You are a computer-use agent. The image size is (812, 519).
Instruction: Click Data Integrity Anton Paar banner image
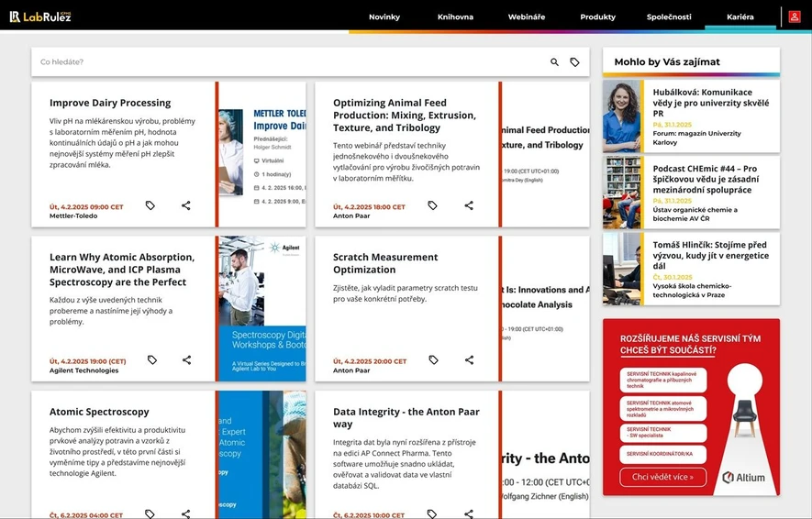[x=546, y=455]
